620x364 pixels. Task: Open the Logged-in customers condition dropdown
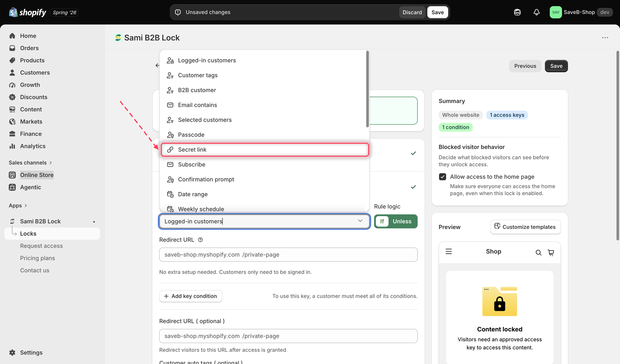264,221
